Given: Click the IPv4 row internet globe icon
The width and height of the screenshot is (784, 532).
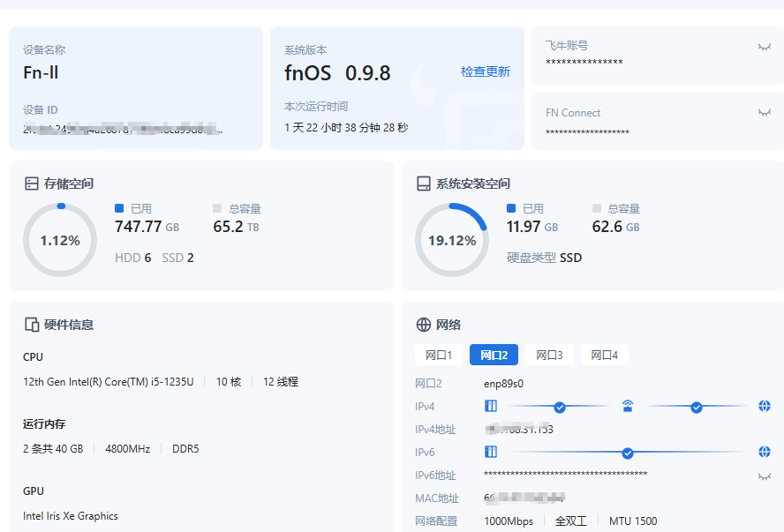Looking at the screenshot, I should pos(765,406).
